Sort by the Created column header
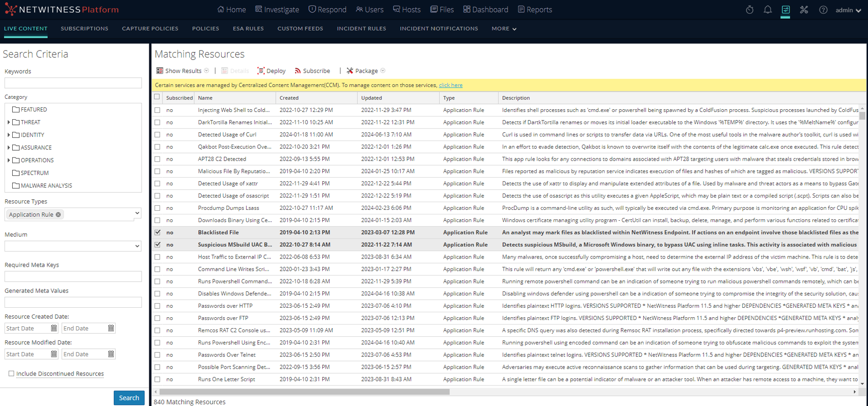The image size is (868, 406). tap(317, 98)
